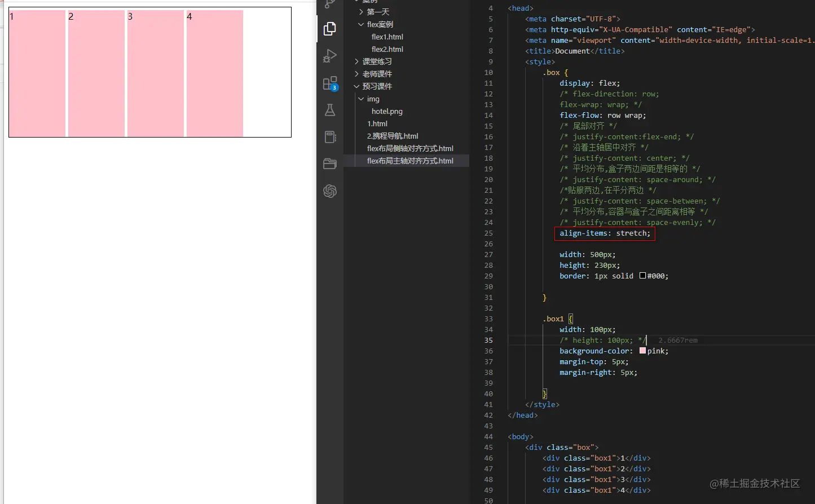Click the '.box1 {' selector line
815x504 pixels.
[558, 319]
